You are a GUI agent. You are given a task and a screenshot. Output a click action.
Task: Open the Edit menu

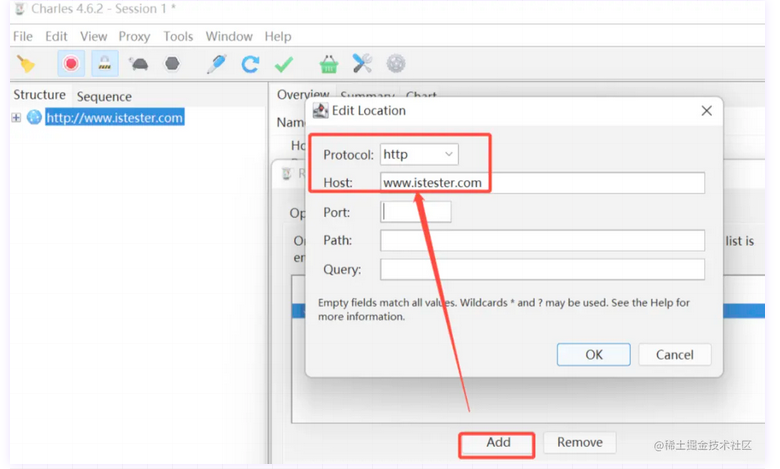pos(56,36)
